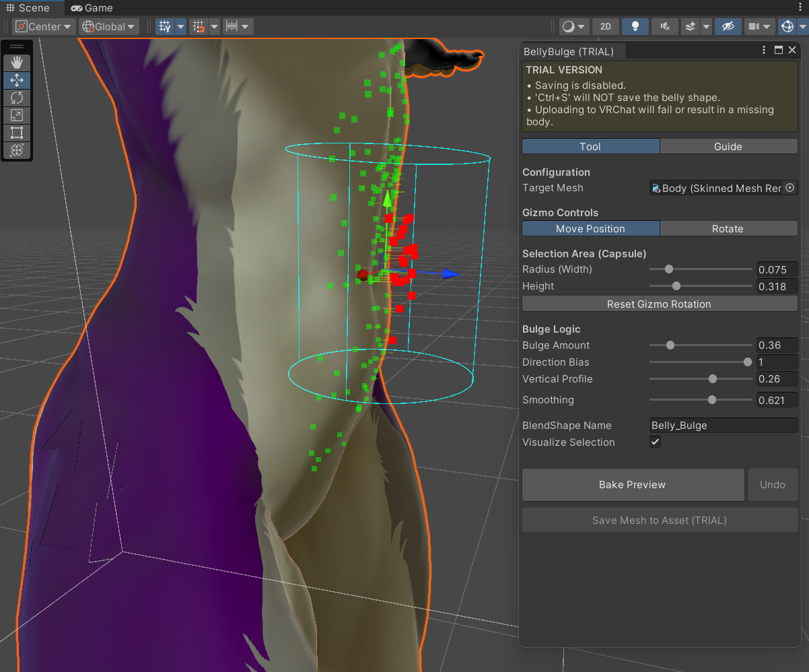
Task: Click Reset Gizmo Rotation
Action: point(659,304)
